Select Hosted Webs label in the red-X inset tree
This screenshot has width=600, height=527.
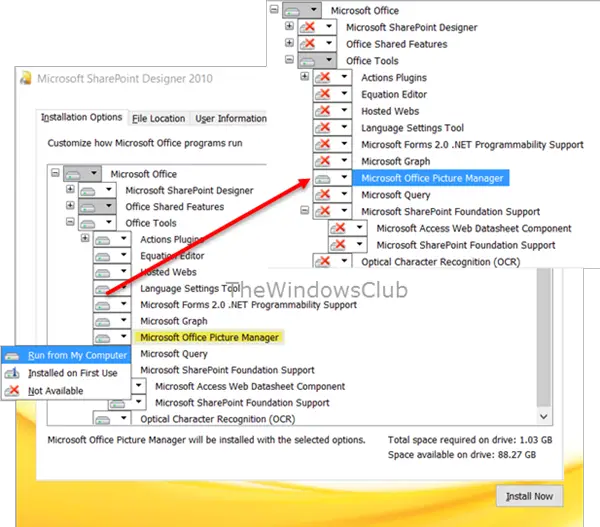point(390,111)
